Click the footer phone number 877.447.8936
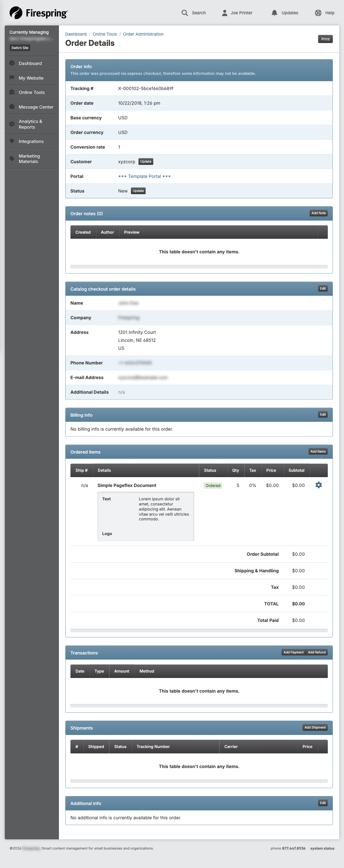Viewport: 344px width, 868px height. click(294, 849)
